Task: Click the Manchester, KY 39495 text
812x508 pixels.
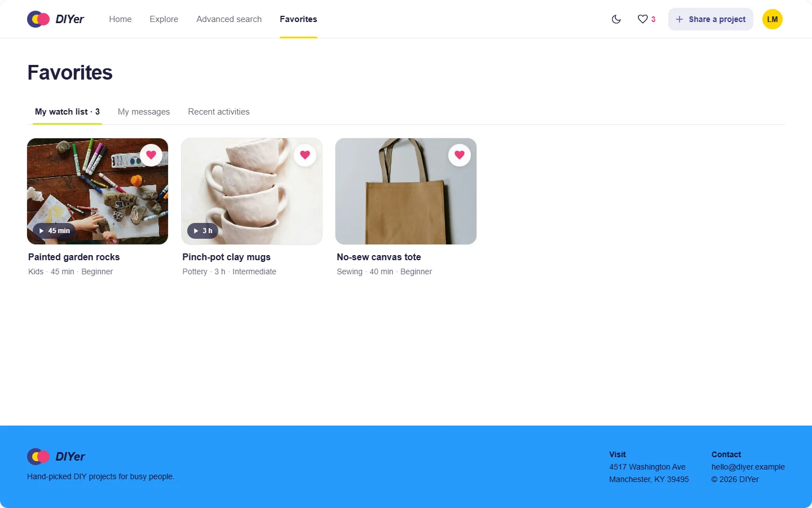Action: [649, 479]
